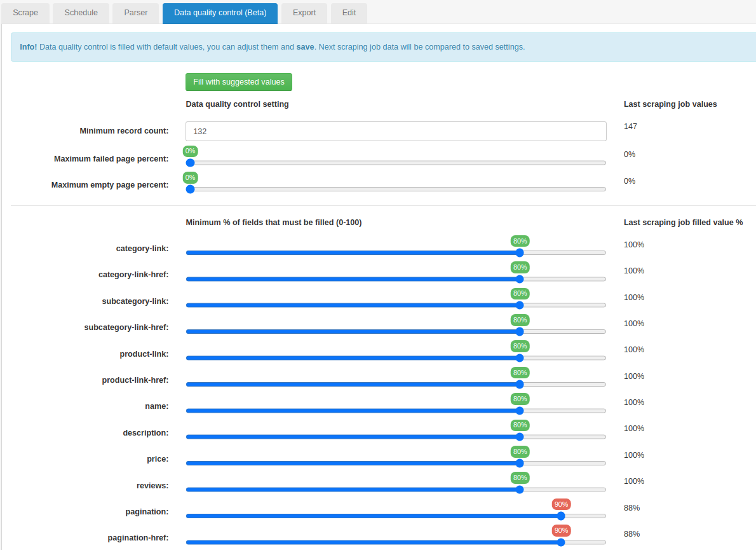Move the product-link fill slider
The width and height of the screenshot is (756, 550).
pyautogui.click(x=520, y=357)
